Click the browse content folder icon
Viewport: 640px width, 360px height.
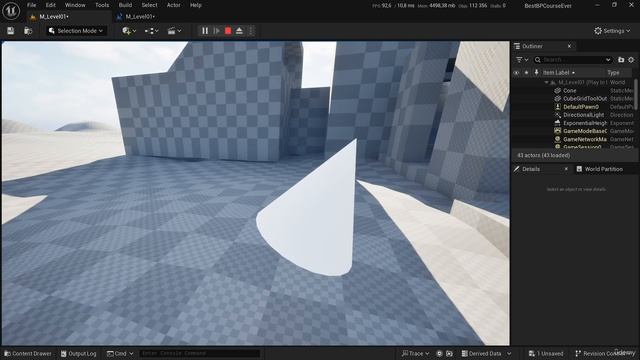(x=28, y=31)
